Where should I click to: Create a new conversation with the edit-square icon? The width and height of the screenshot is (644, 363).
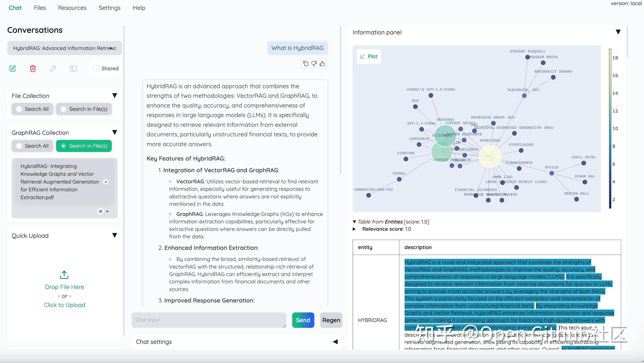(x=13, y=68)
